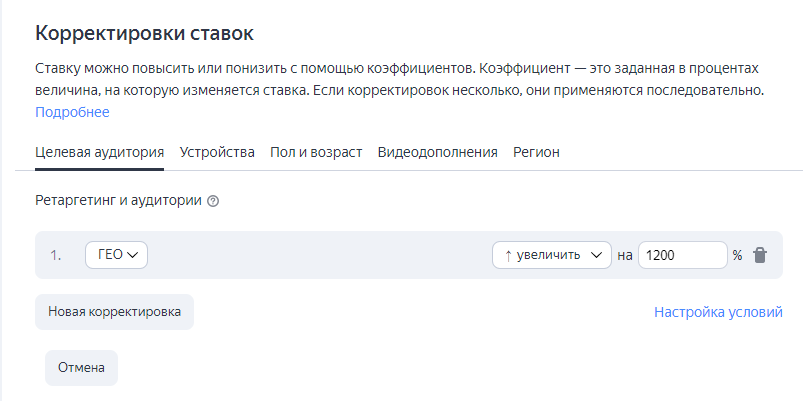This screenshot has width=807, height=401.
Task: Delete the ГЕО adjustment with trash icon
Action: [x=760, y=255]
